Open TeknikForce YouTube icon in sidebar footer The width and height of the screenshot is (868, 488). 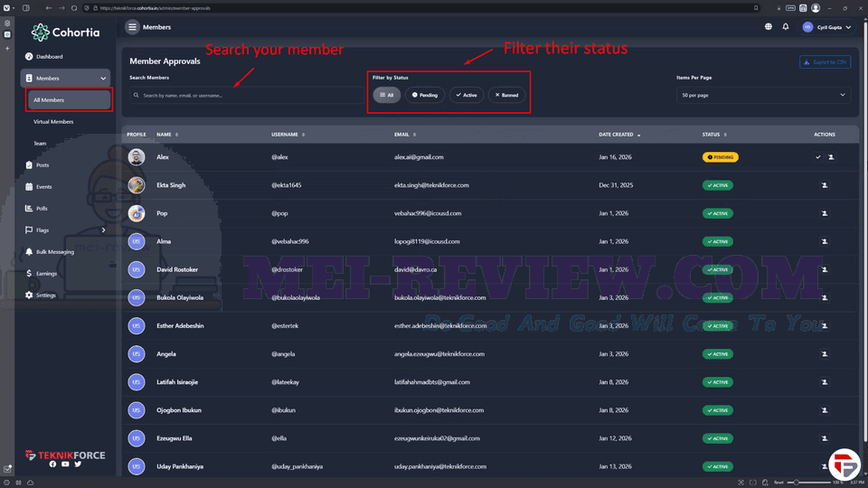[x=65, y=465]
